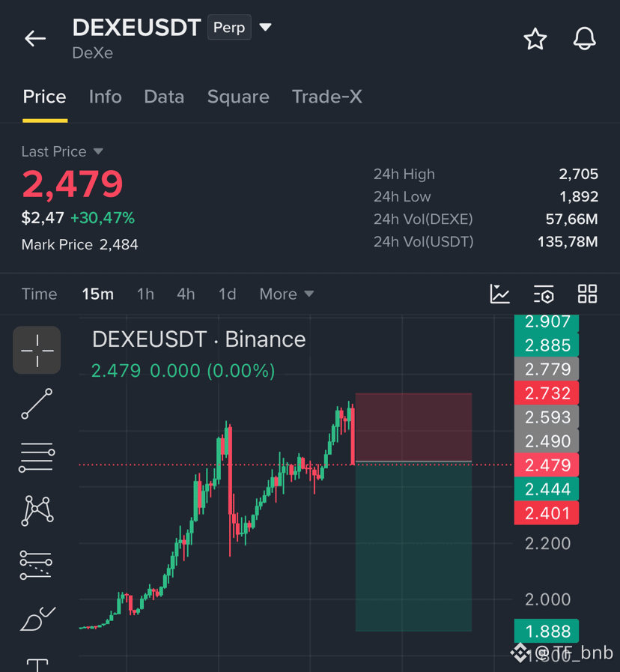
Task: Click the 2.401 red price label
Action: pos(547,513)
